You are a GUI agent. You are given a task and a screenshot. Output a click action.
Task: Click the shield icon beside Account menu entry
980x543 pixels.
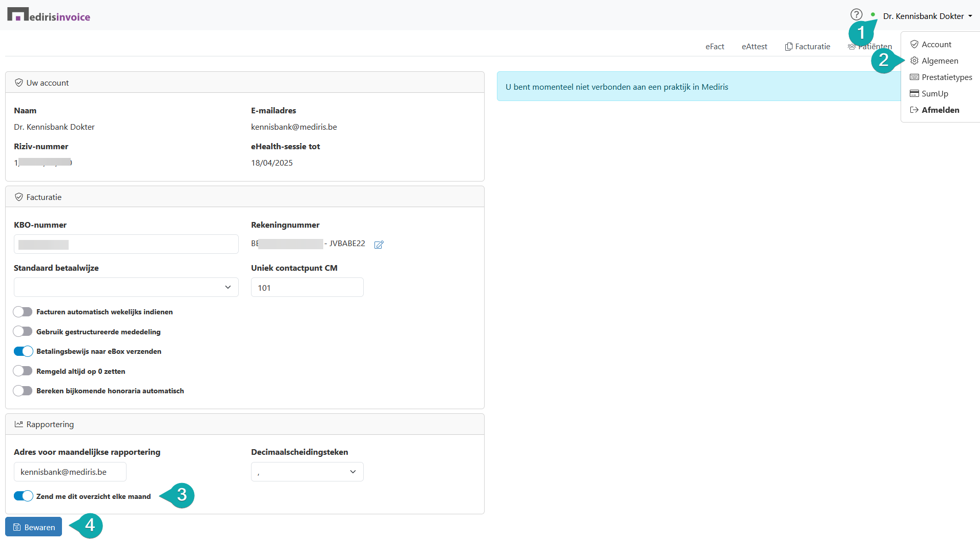tap(914, 45)
